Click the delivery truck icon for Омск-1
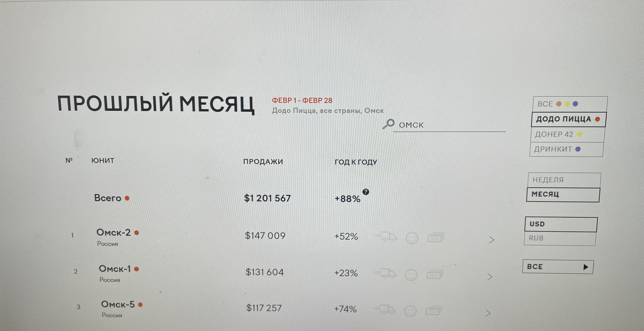Viewport: 644px width, 331px height. [x=385, y=274]
